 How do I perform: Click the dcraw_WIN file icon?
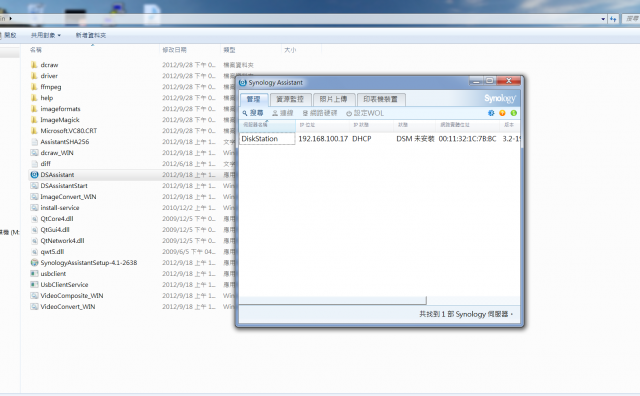(34, 153)
